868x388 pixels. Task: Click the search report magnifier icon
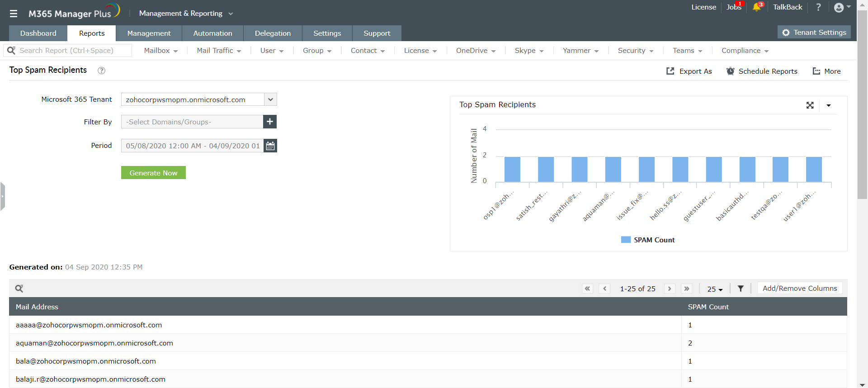11,50
